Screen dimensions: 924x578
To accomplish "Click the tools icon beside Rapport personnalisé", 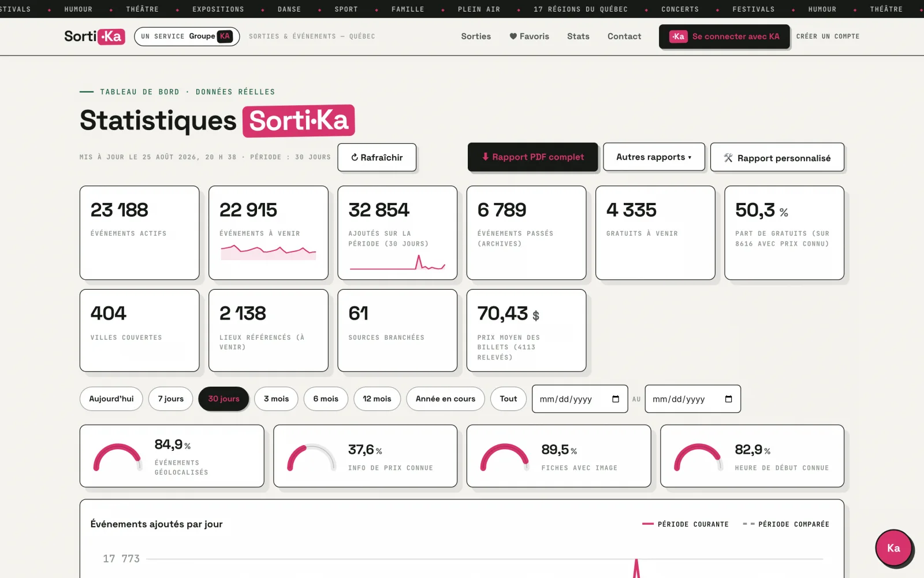I will click(728, 158).
